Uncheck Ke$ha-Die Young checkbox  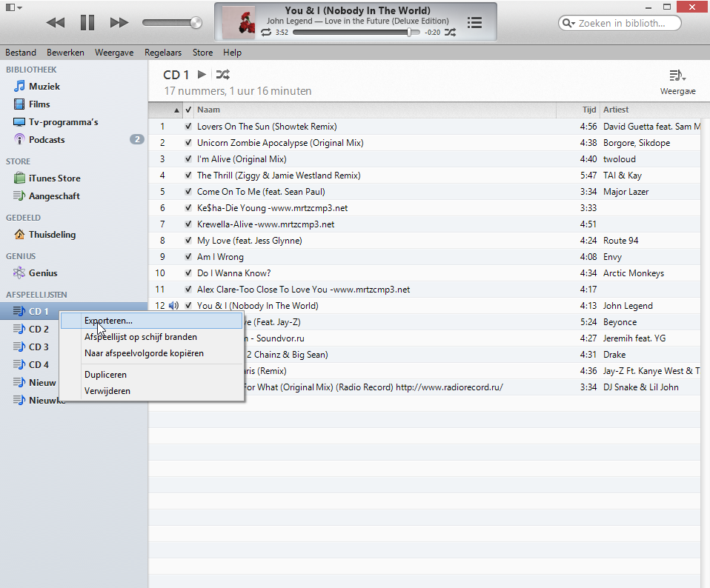click(x=188, y=208)
